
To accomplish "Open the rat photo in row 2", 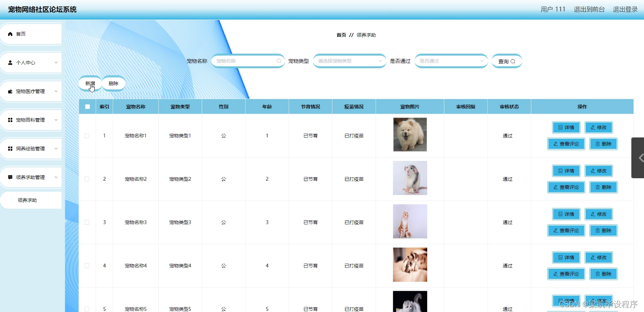I will pos(410,178).
